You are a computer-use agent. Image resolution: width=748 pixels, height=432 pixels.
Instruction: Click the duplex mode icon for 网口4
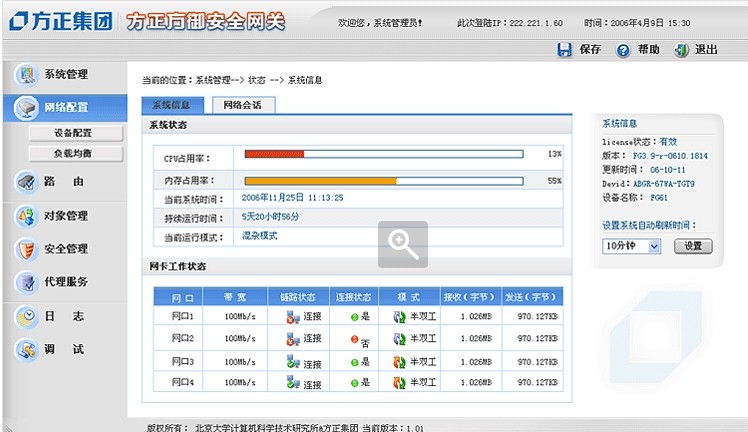pos(399,382)
